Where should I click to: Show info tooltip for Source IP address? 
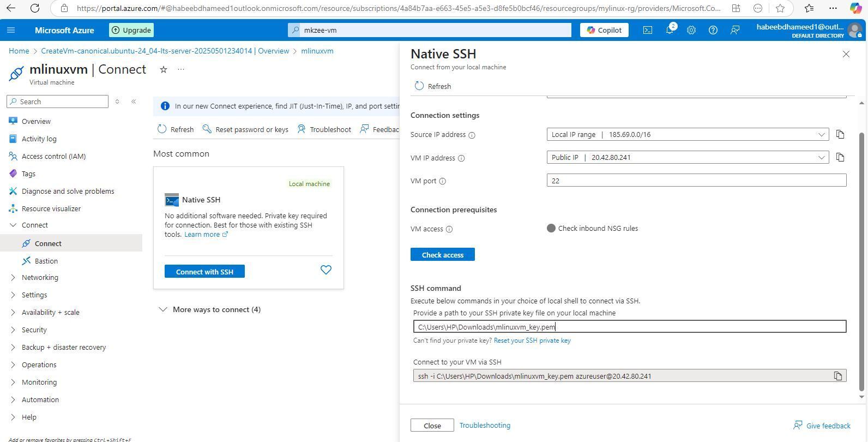(x=472, y=135)
